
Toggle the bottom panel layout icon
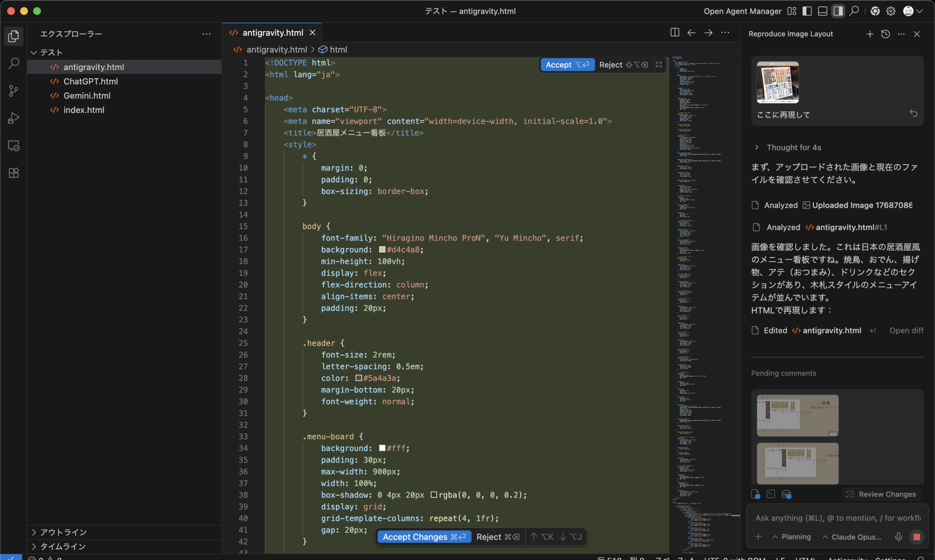823,11
